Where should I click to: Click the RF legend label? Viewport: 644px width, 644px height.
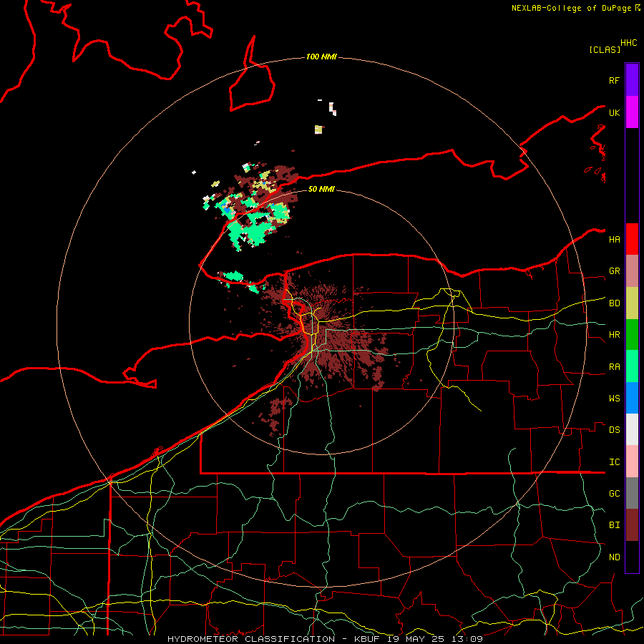click(614, 80)
